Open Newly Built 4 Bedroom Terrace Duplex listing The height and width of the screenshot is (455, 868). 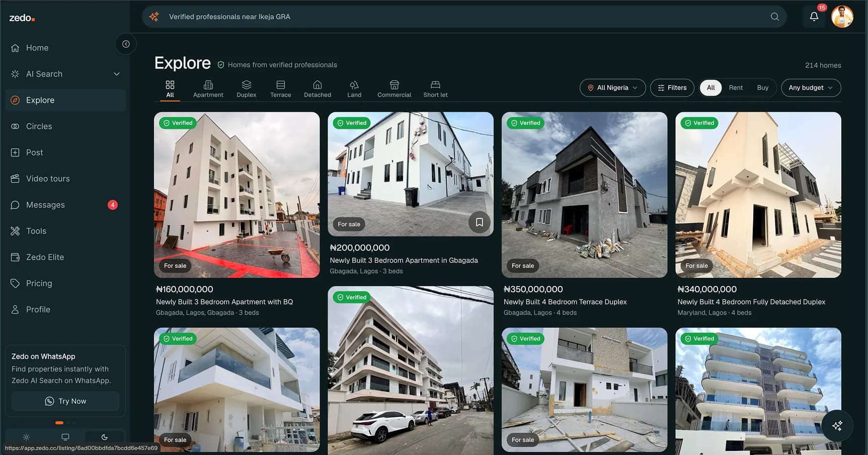(x=565, y=302)
